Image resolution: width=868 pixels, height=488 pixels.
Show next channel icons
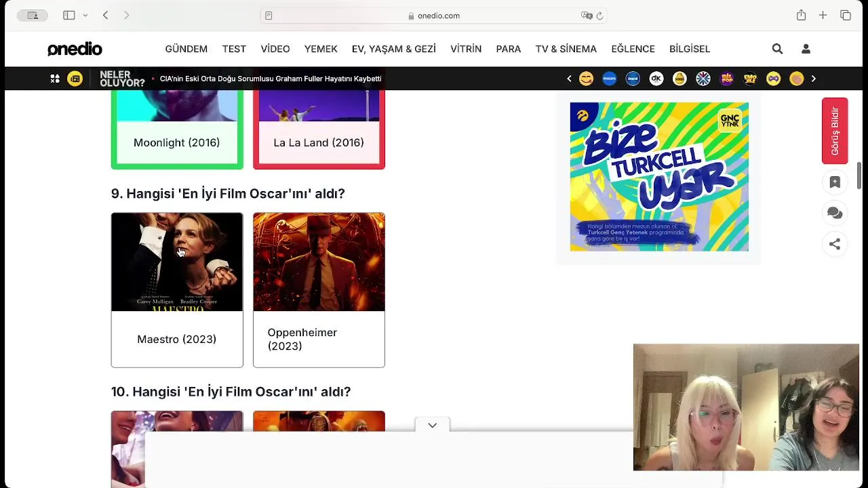click(x=813, y=79)
